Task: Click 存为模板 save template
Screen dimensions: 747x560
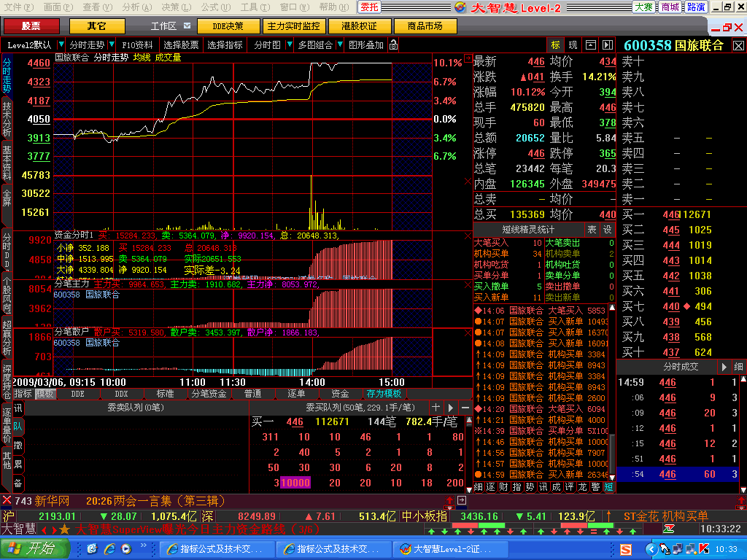Action: 384,394
